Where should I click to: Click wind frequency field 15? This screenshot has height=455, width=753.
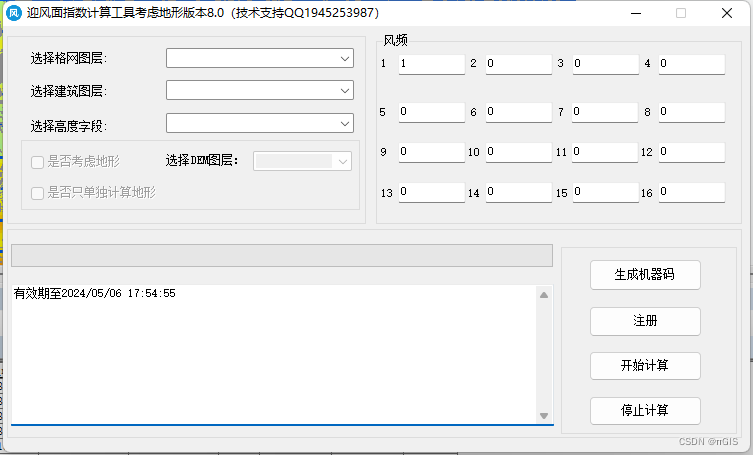(x=606, y=192)
